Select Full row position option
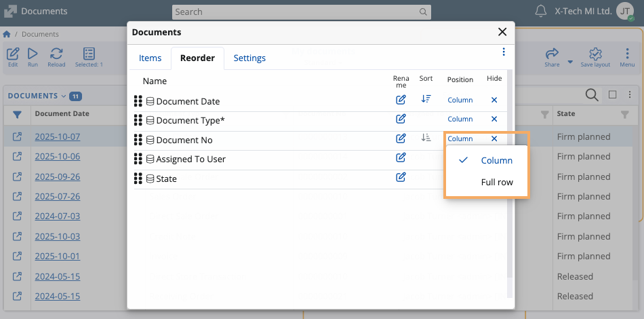The height and width of the screenshot is (319, 644). coord(497,182)
